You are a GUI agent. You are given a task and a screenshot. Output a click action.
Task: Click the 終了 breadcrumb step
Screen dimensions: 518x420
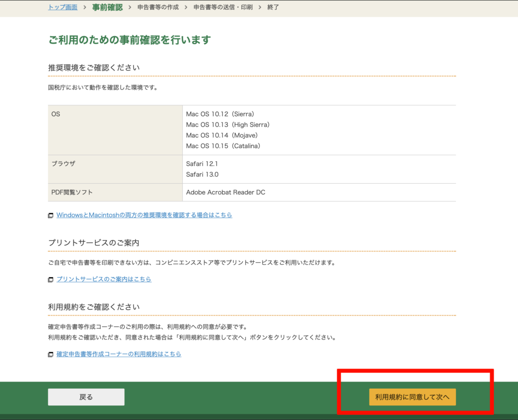point(273,7)
